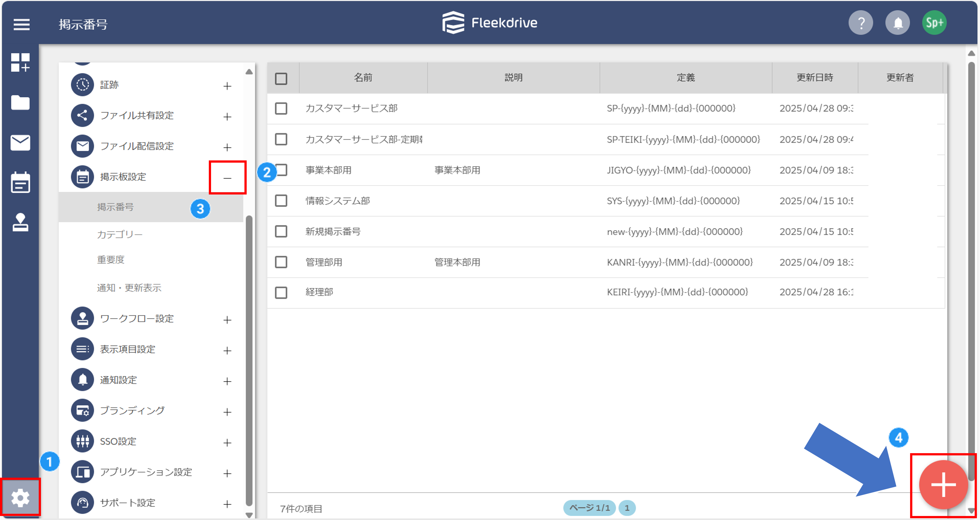
Task: Click the red add new button
Action: (x=943, y=485)
